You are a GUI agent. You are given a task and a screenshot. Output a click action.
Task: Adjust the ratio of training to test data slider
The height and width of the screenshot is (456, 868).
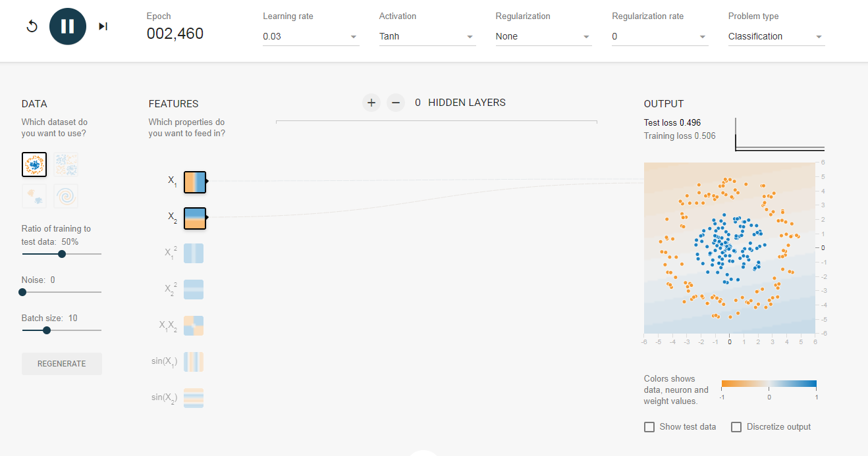point(62,254)
